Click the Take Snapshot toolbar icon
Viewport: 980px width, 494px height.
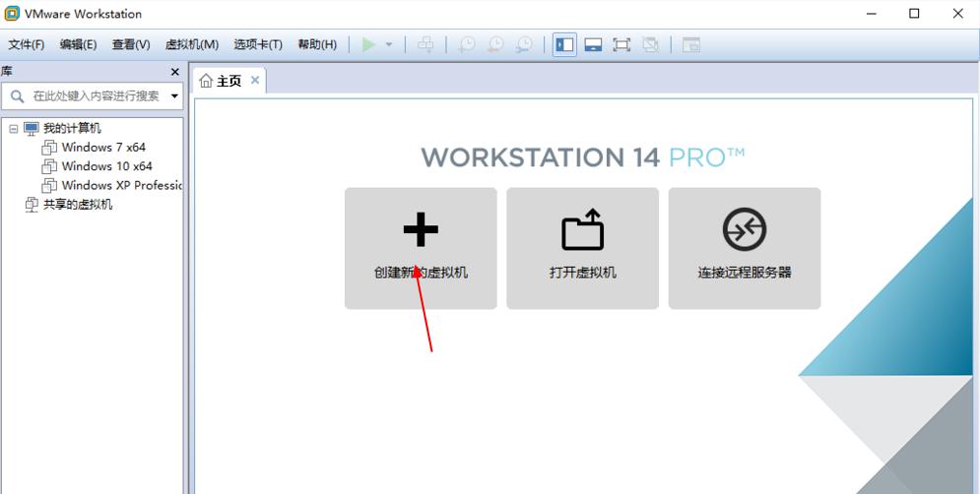point(466,44)
